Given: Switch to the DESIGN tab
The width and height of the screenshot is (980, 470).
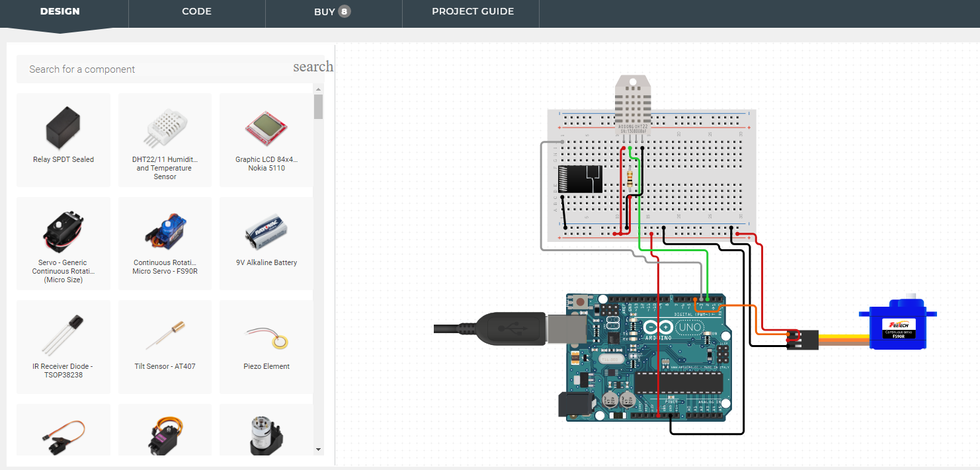Looking at the screenshot, I should point(60,12).
